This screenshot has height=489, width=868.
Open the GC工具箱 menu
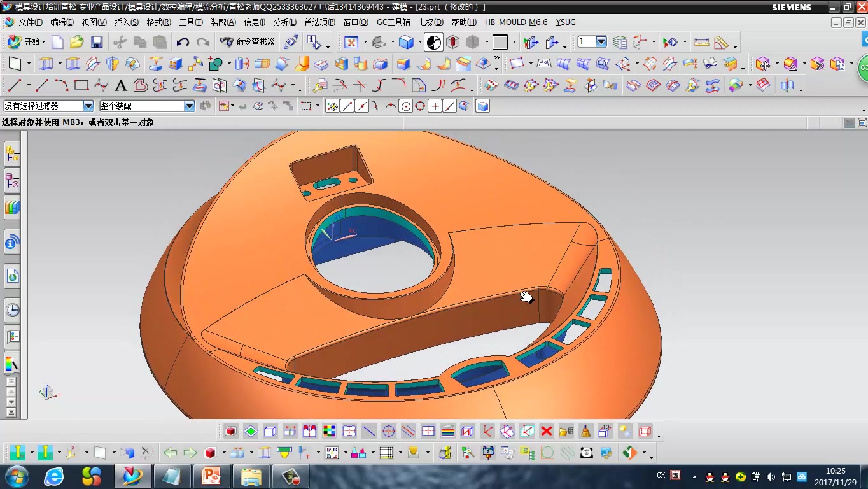point(393,22)
